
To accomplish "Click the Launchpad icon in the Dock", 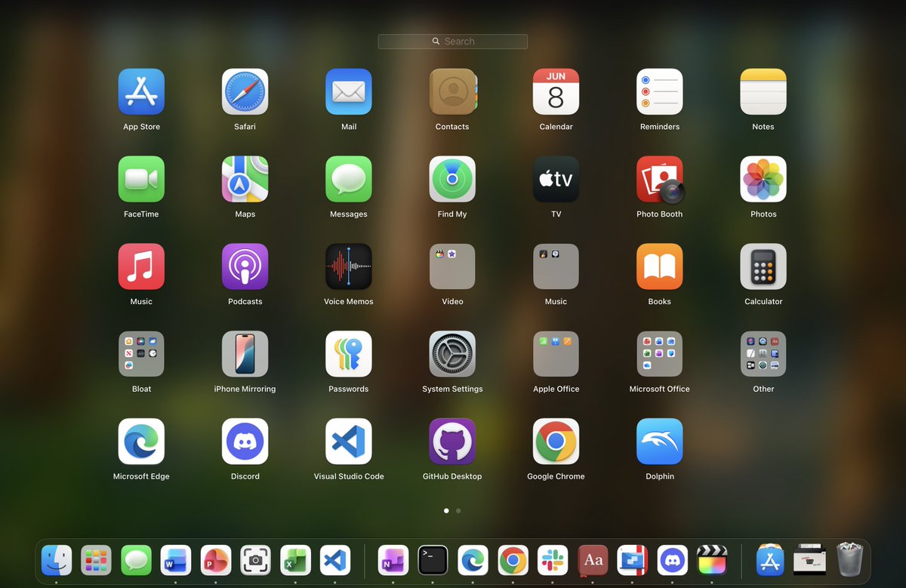I will pyautogui.click(x=96, y=560).
